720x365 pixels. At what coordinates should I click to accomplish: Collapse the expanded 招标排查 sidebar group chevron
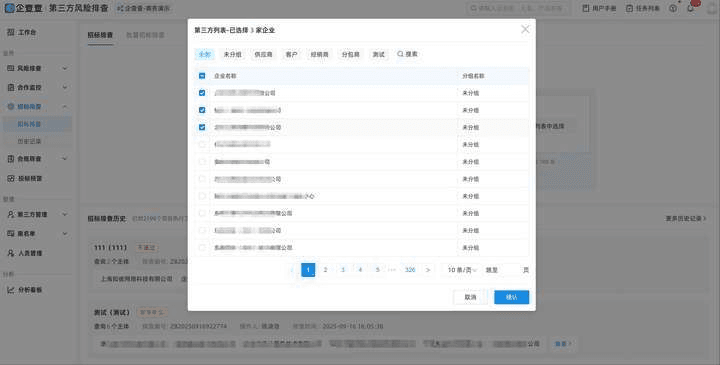click(x=65, y=107)
